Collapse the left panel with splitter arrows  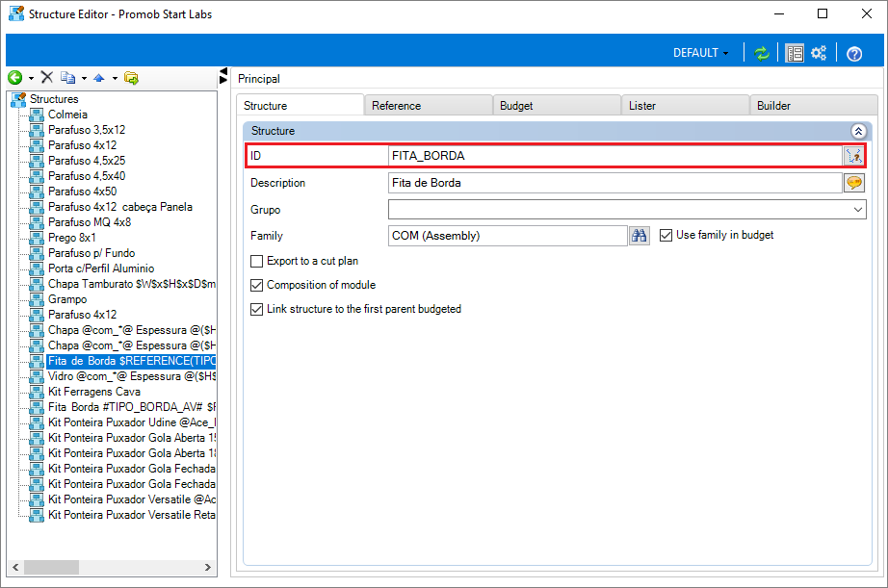tap(223, 76)
